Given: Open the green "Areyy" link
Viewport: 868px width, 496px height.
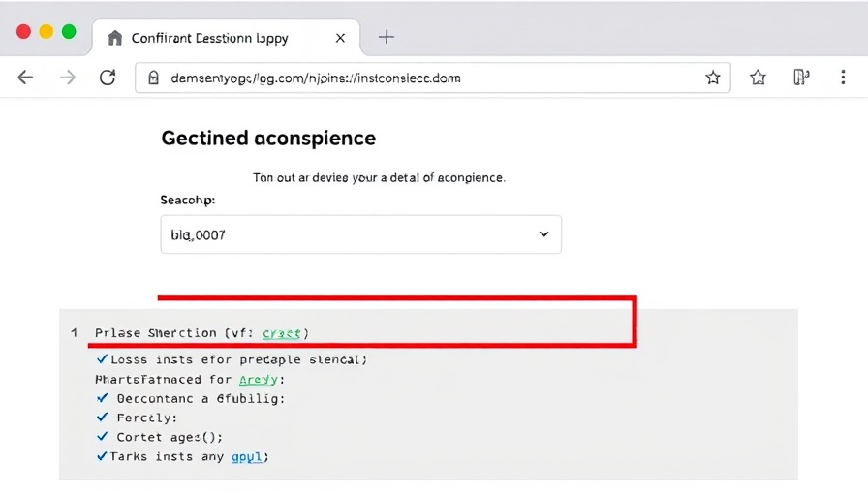Looking at the screenshot, I should pyautogui.click(x=258, y=379).
